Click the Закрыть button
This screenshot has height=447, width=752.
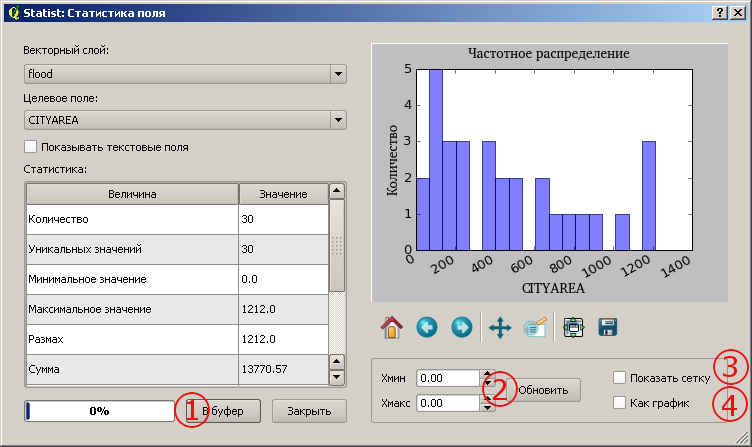[x=309, y=411]
